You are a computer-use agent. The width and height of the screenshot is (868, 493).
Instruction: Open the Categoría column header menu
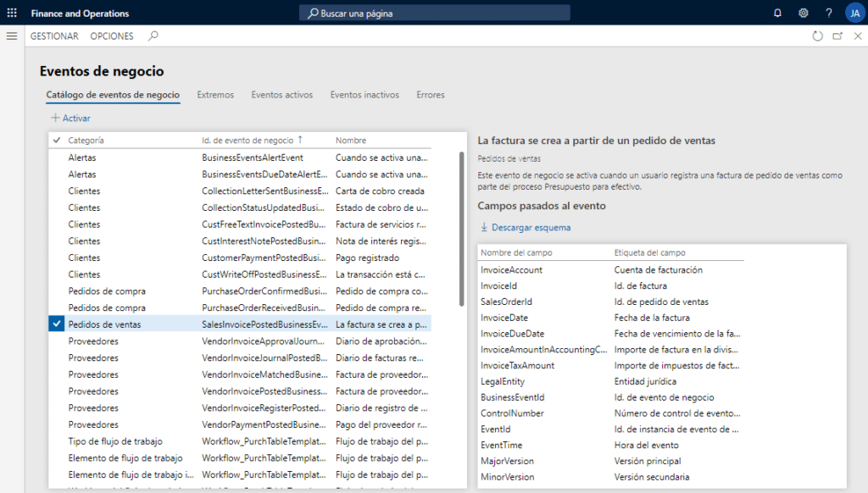86,141
